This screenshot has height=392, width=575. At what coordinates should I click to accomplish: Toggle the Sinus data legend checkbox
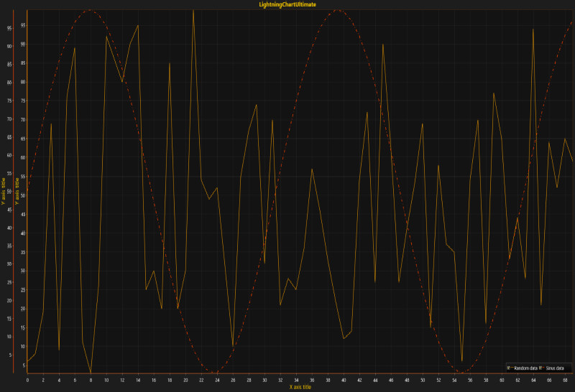coord(540,368)
